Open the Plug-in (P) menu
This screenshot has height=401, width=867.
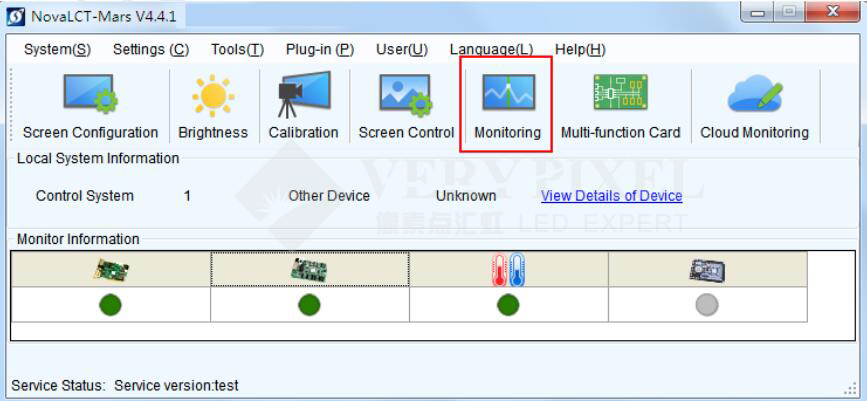click(320, 50)
